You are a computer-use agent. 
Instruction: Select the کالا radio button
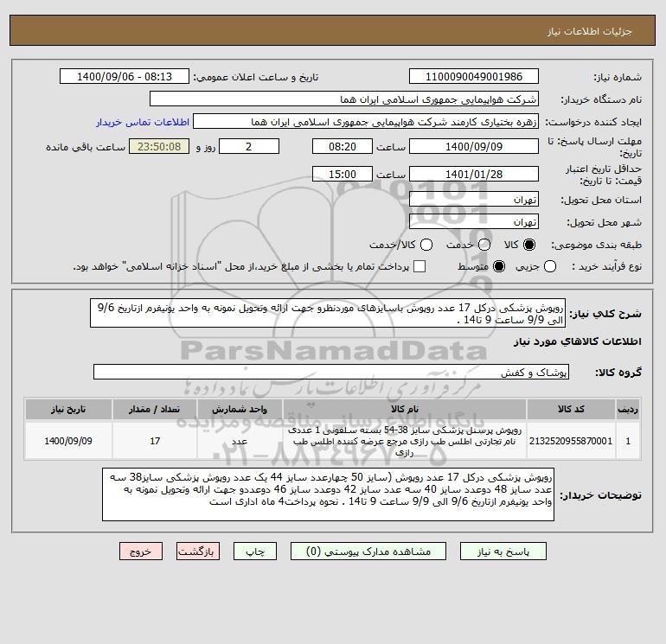pos(529,245)
